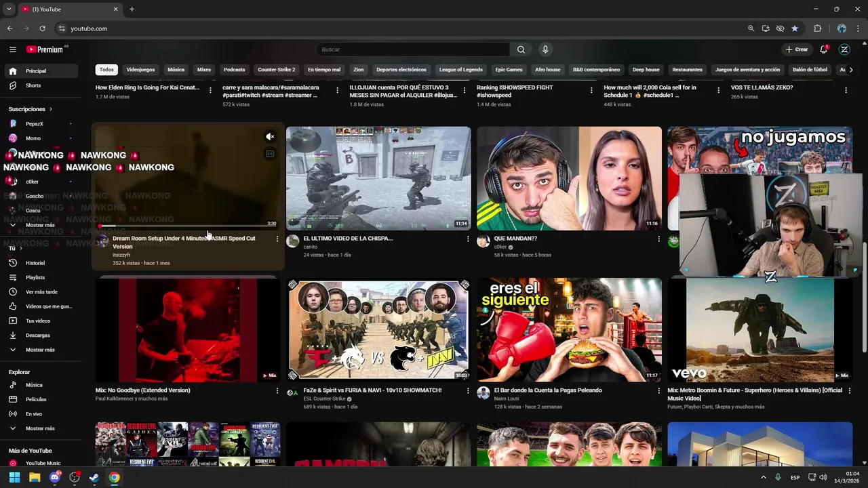Expand Tú section Mostrar más

coord(41,350)
